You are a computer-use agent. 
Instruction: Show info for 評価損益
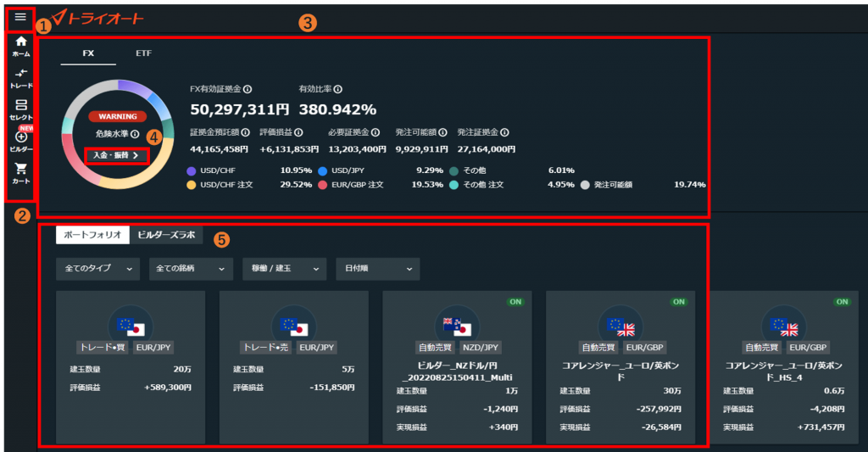click(298, 132)
